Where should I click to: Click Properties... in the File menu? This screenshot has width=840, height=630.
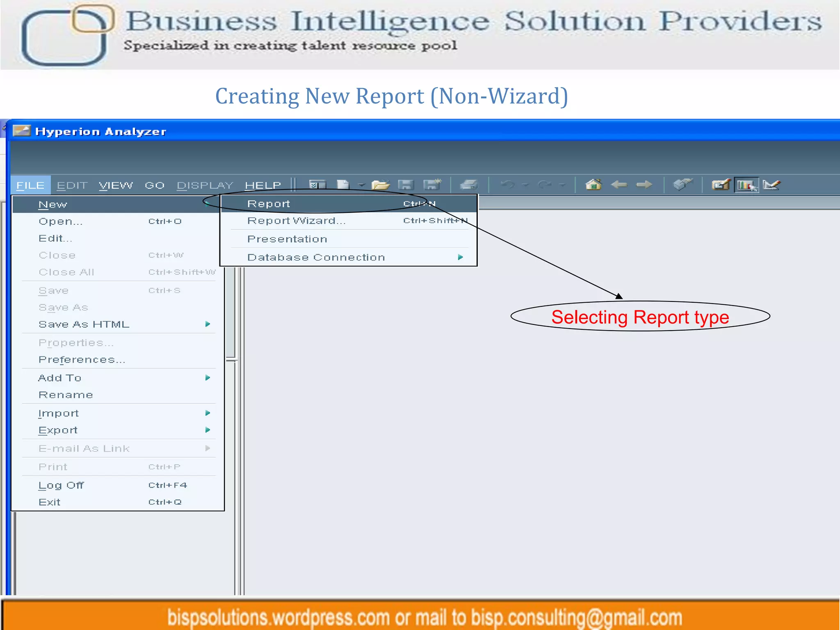pos(117,342)
